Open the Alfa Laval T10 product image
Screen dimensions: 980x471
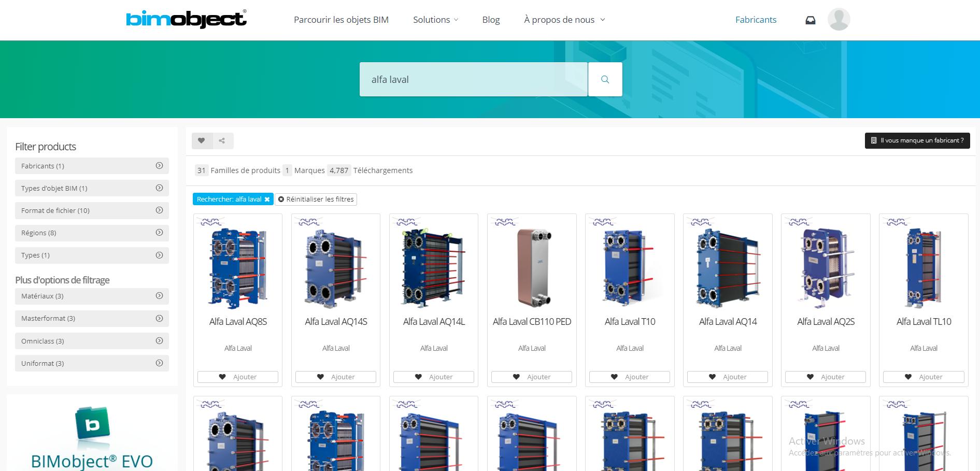[630, 268]
